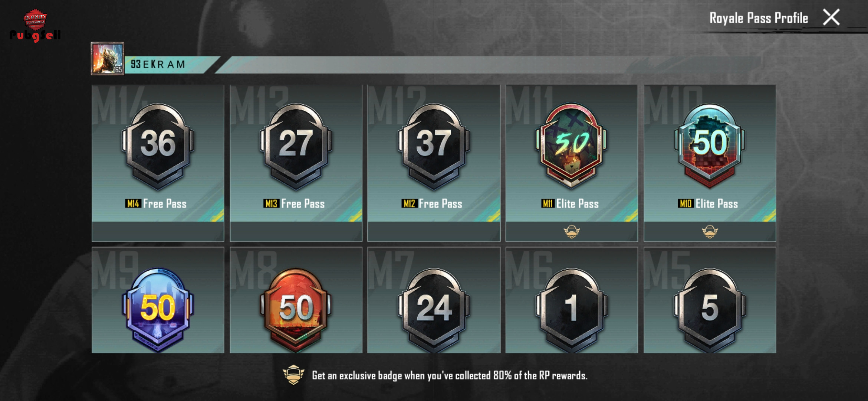This screenshot has width=868, height=401.
Task: Select the orange M8 level 50 badge
Action: coord(296,309)
